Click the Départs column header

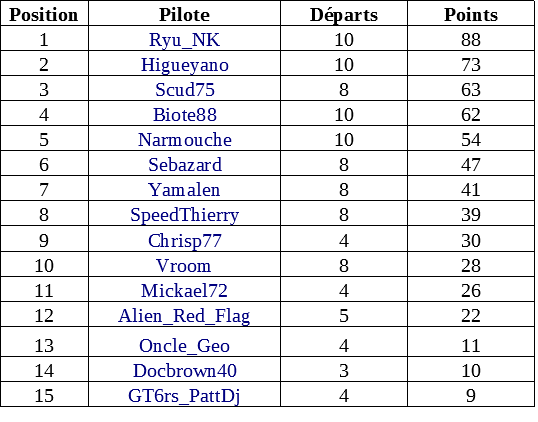[x=344, y=15]
